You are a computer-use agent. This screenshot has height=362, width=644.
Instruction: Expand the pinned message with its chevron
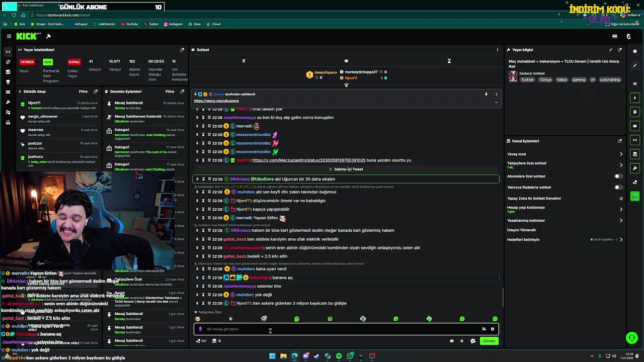pyautogui.click(x=496, y=102)
